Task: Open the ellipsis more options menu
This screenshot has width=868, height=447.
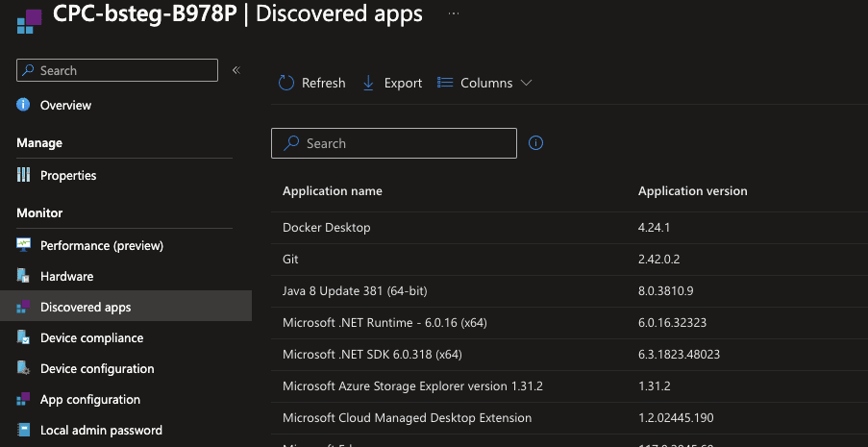Action: pyautogui.click(x=454, y=13)
